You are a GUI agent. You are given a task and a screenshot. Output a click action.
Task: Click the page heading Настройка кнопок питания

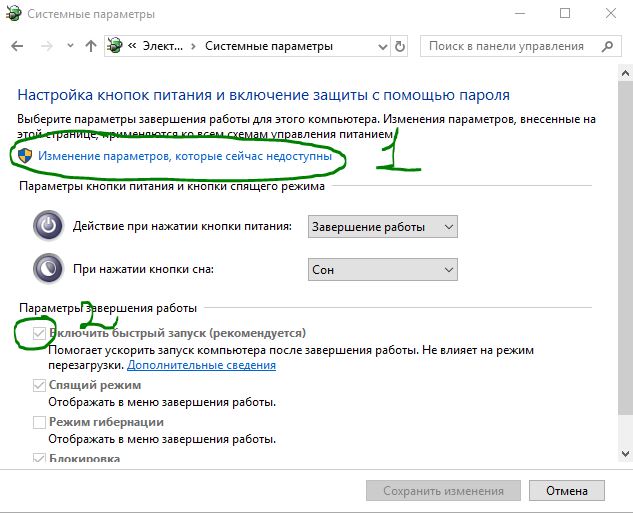point(263,95)
